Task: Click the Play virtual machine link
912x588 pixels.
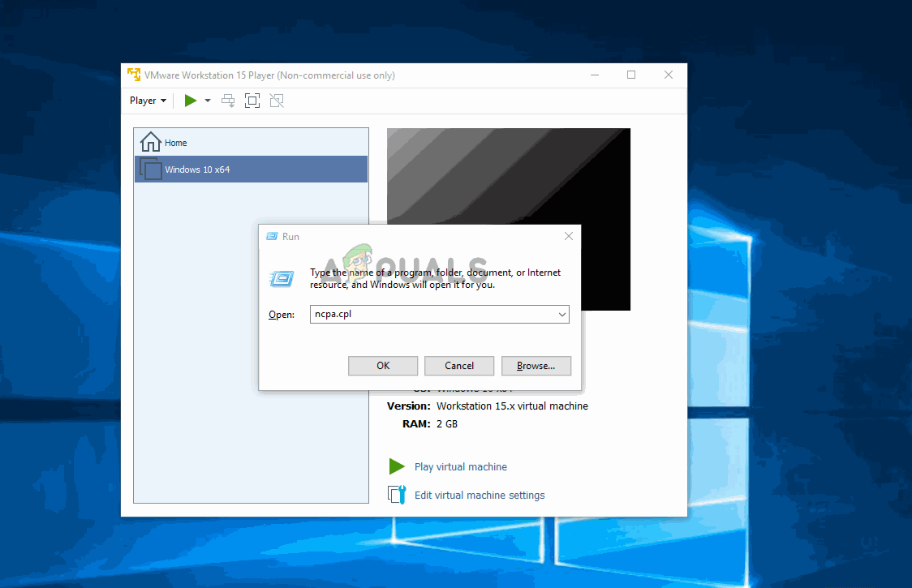Action: (x=460, y=466)
